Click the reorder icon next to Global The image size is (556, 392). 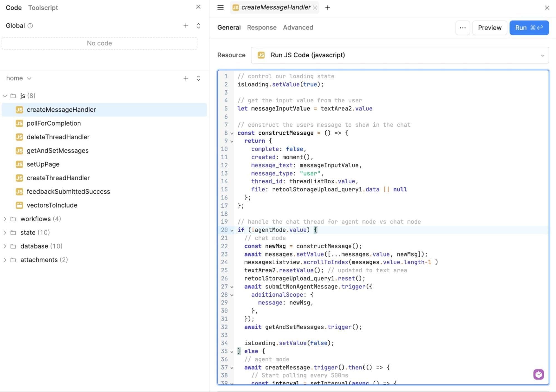tap(198, 26)
